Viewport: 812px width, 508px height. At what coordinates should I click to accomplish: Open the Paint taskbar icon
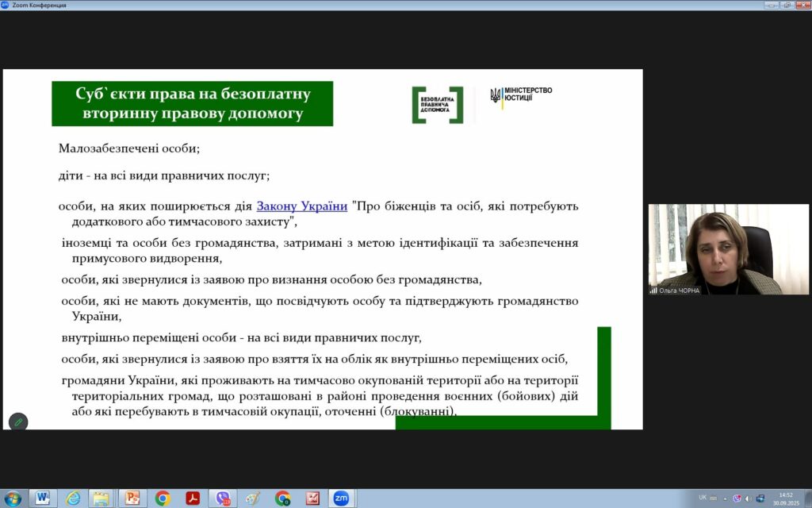click(x=253, y=498)
